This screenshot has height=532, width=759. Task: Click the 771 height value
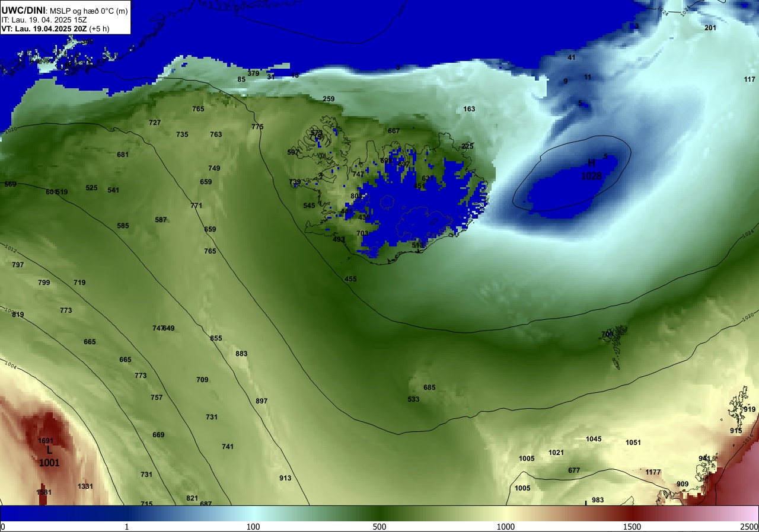(x=196, y=206)
